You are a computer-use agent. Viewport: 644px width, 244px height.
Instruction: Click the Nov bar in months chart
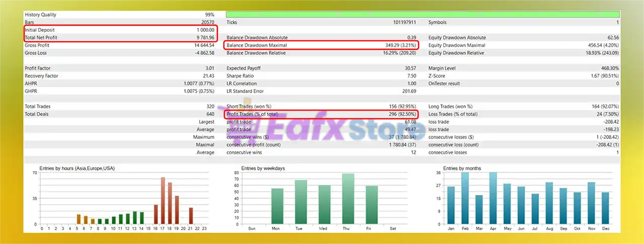pyautogui.click(x=592, y=203)
